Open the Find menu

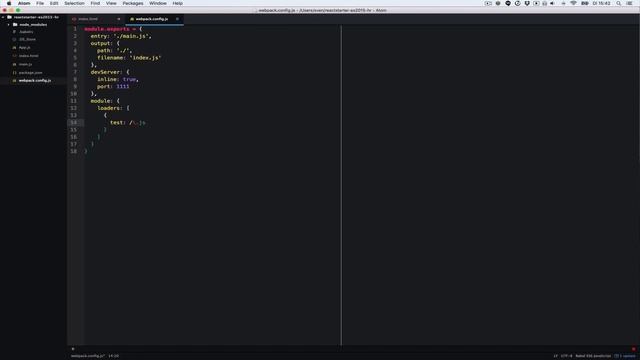[95, 3]
